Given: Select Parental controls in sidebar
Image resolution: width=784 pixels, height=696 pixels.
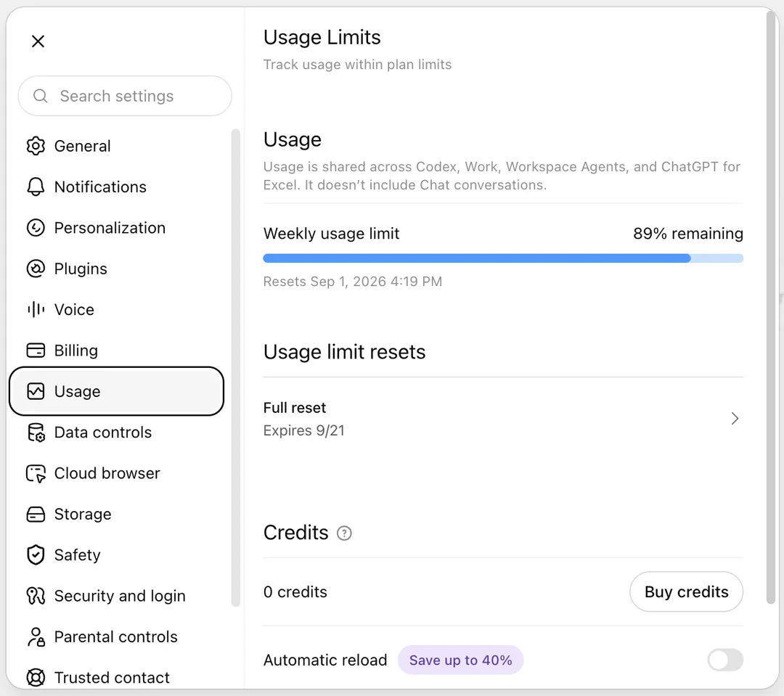Looking at the screenshot, I should [x=116, y=637].
